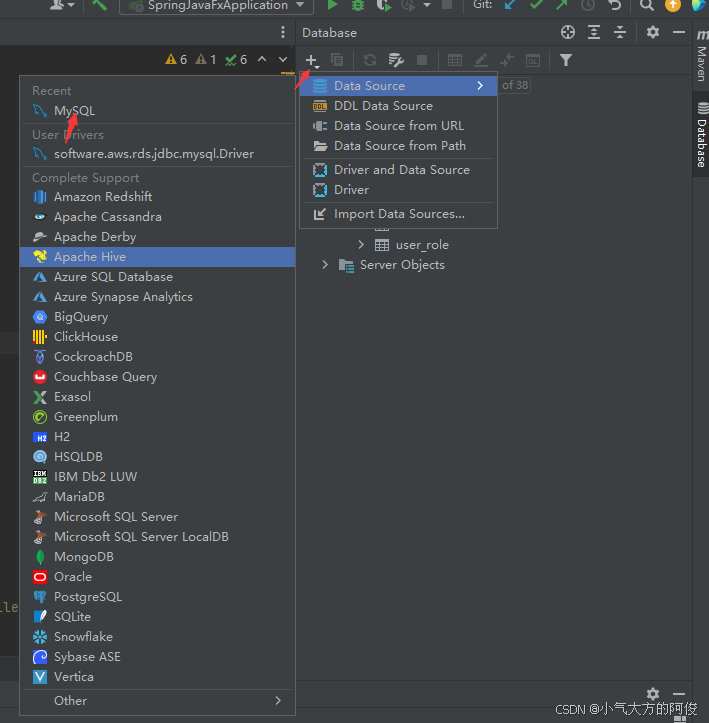
Task: Debug the application with bug icon
Action: click(x=358, y=5)
